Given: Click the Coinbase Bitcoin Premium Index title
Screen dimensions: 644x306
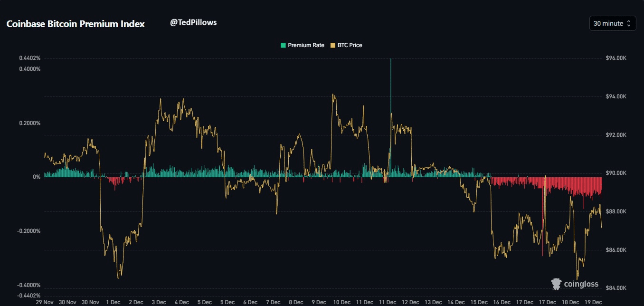Looking at the screenshot, I should click(76, 24).
